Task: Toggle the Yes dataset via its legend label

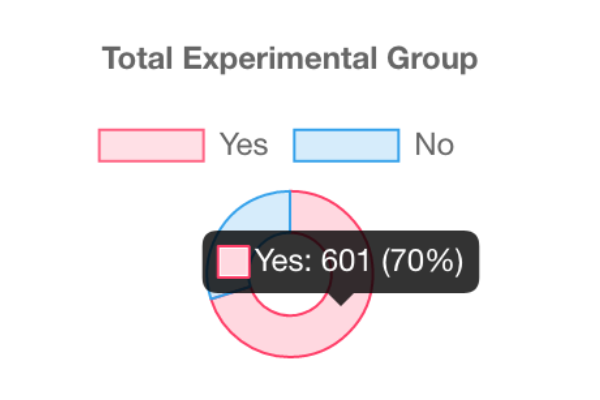Action: [244, 145]
